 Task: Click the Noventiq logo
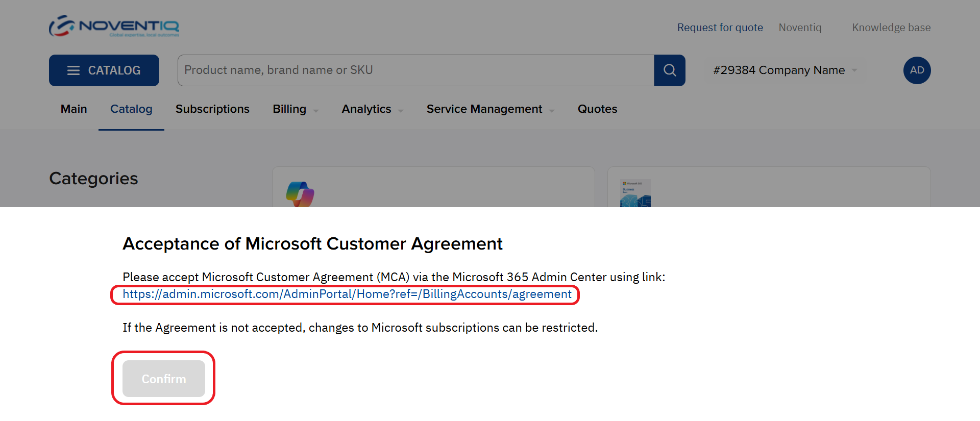coord(114,26)
